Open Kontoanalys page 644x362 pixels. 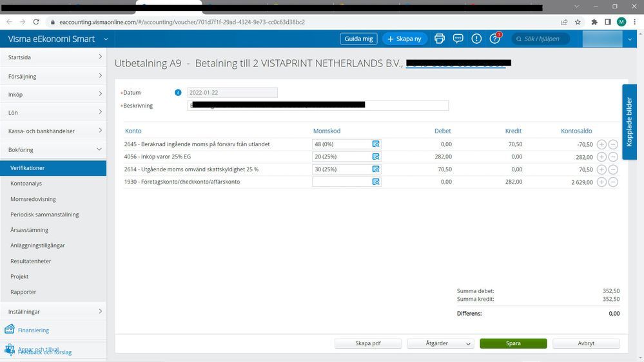pos(26,184)
